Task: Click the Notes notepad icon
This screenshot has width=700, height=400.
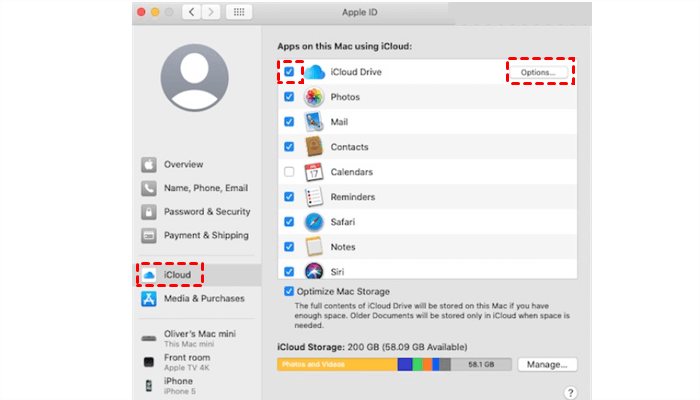Action: click(x=314, y=247)
